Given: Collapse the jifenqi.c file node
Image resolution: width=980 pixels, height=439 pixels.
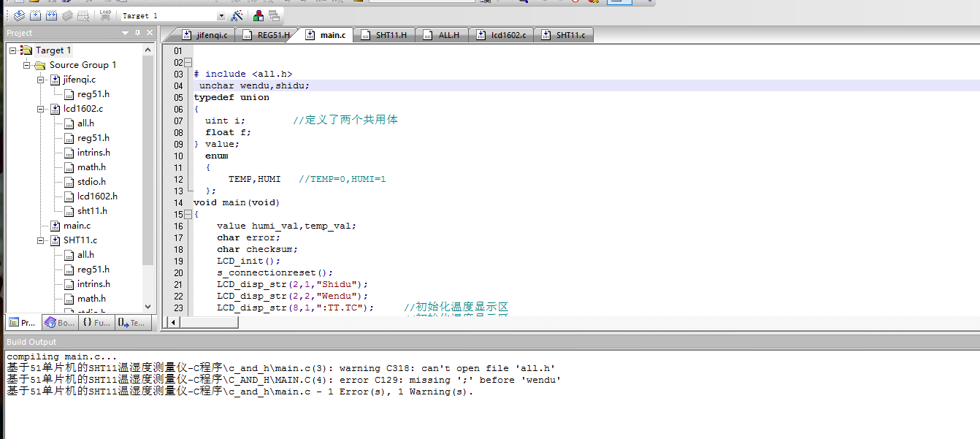Looking at the screenshot, I should point(42,80).
